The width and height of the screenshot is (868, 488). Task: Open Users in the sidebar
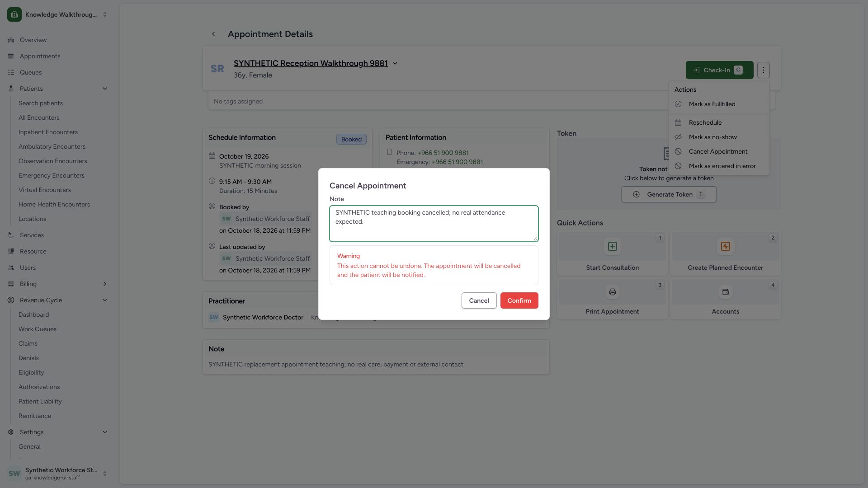click(28, 267)
